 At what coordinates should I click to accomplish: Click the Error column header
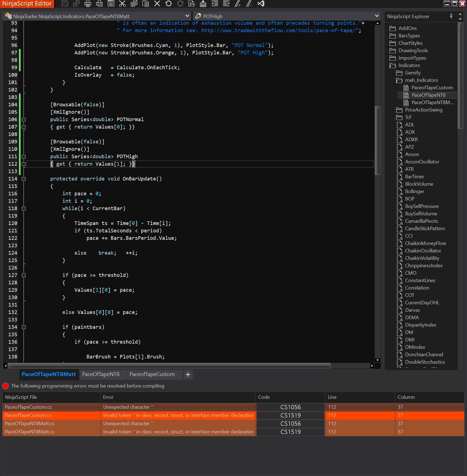click(178, 397)
